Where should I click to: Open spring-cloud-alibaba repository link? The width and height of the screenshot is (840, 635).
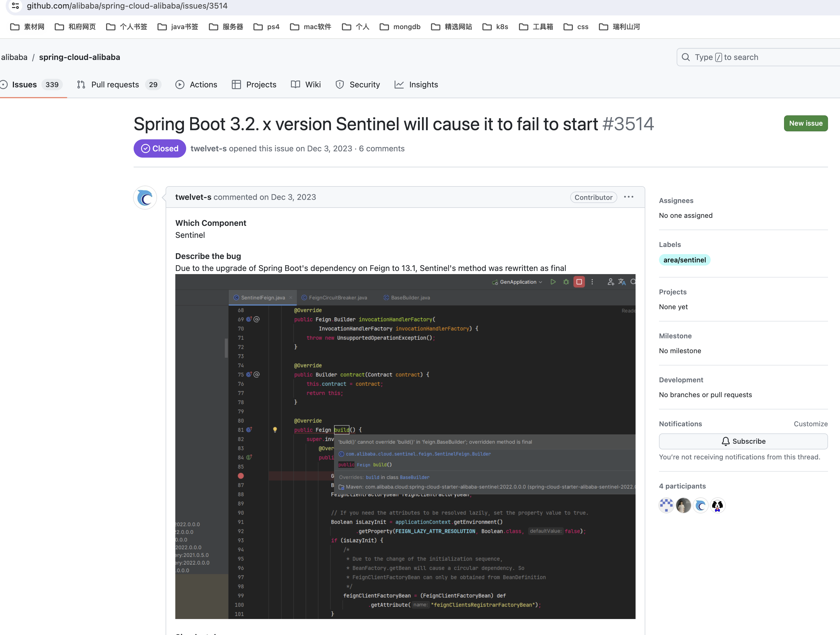point(79,57)
